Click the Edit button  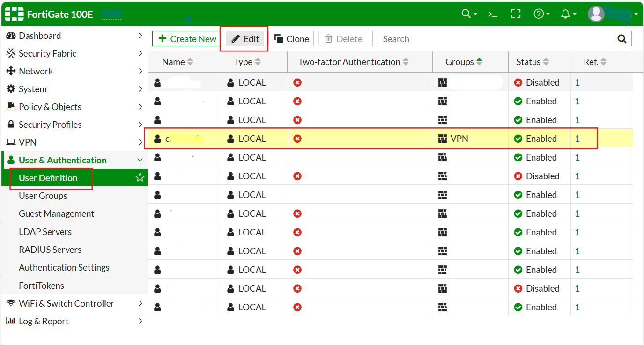pos(245,39)
